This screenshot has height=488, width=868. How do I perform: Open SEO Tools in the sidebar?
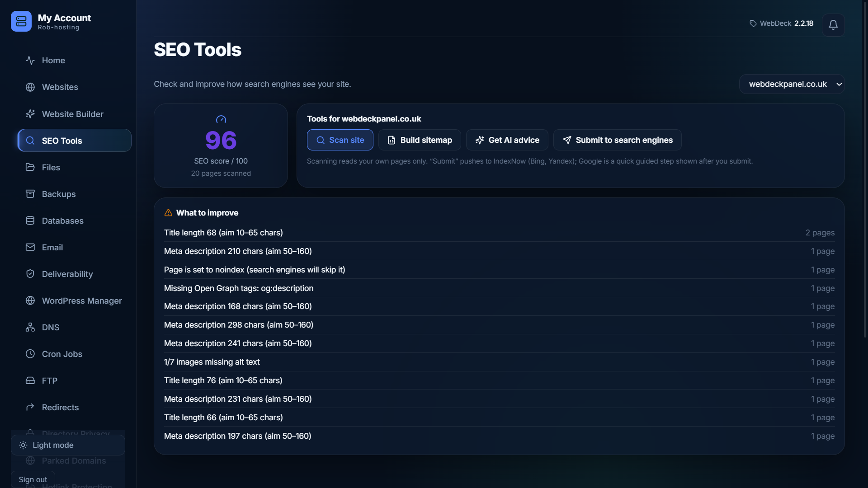(x=75, y=141)
